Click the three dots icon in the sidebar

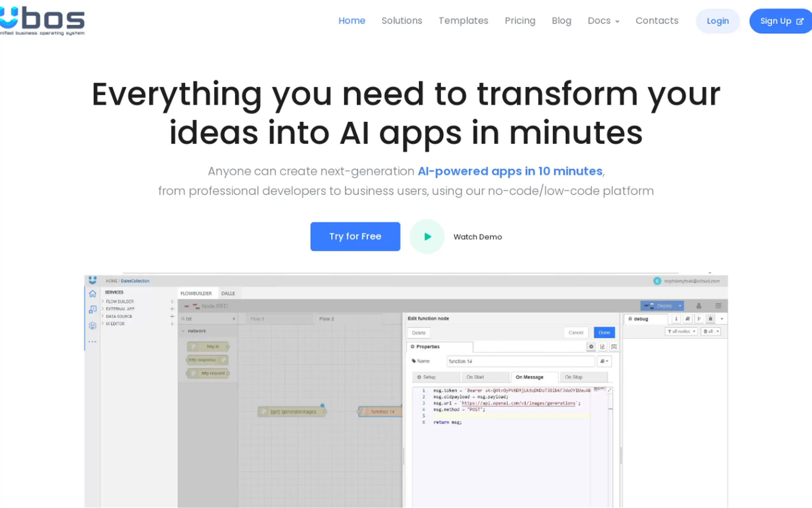(x=93, y=342)
